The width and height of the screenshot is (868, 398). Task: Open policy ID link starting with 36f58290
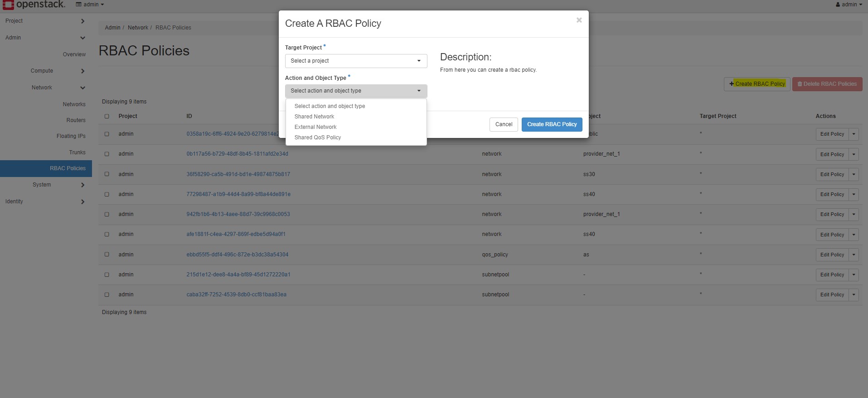pyautogui.click(x=238, y=174)
